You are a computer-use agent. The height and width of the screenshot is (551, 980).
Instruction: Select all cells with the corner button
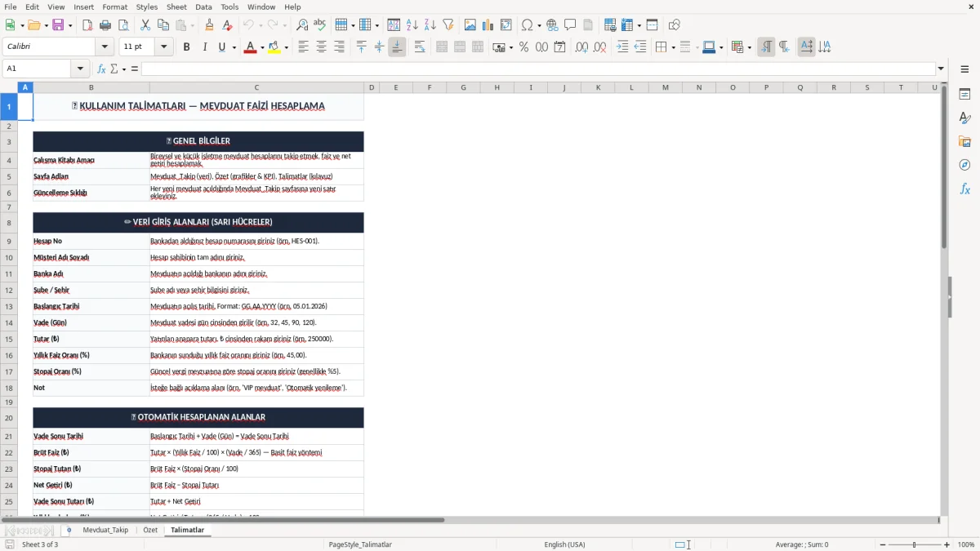coord(9,87)
